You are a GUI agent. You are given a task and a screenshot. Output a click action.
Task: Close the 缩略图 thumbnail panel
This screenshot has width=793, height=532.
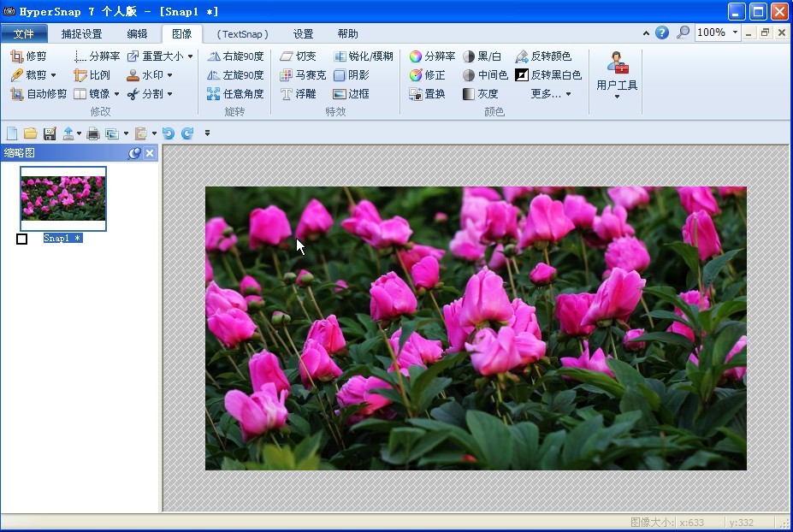(150, 153)
